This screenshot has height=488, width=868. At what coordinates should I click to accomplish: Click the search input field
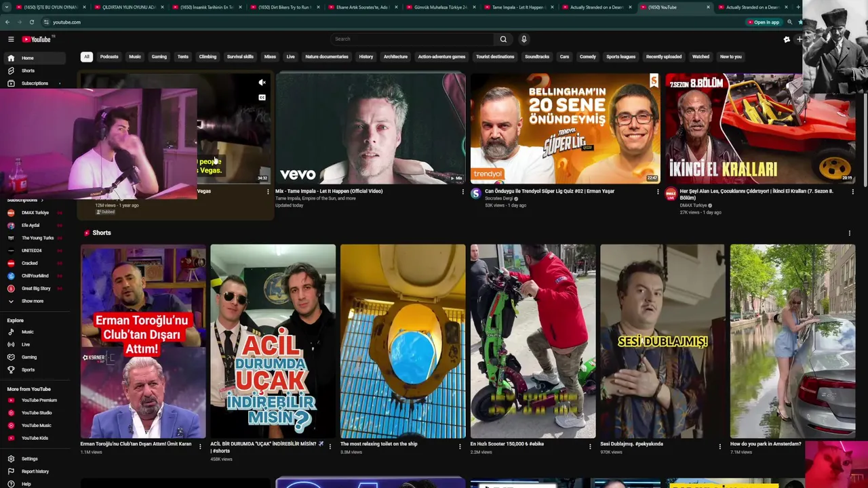(412, 39)
